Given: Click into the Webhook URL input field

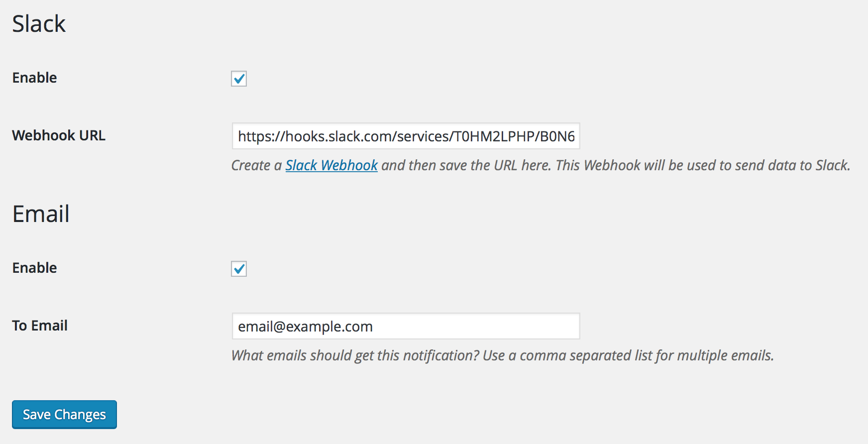Looking at the screenshot, I should click(x=406, y=136).
